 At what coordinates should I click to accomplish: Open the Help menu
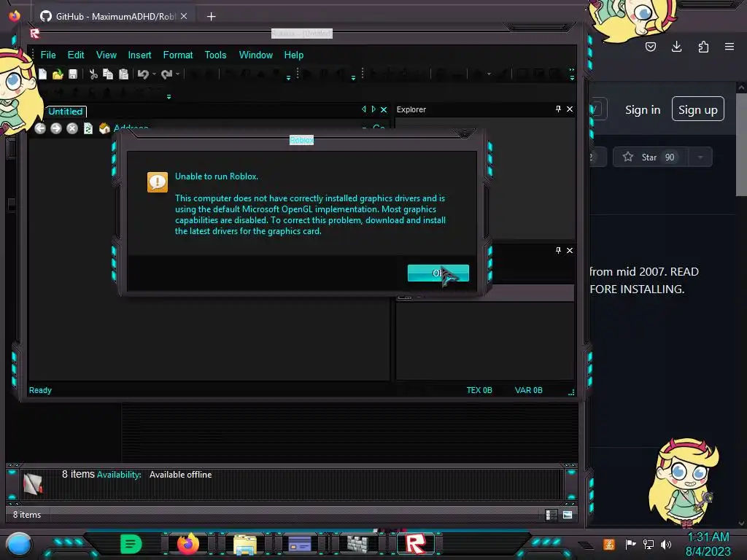pyautogui.click(x=293, y=55)
